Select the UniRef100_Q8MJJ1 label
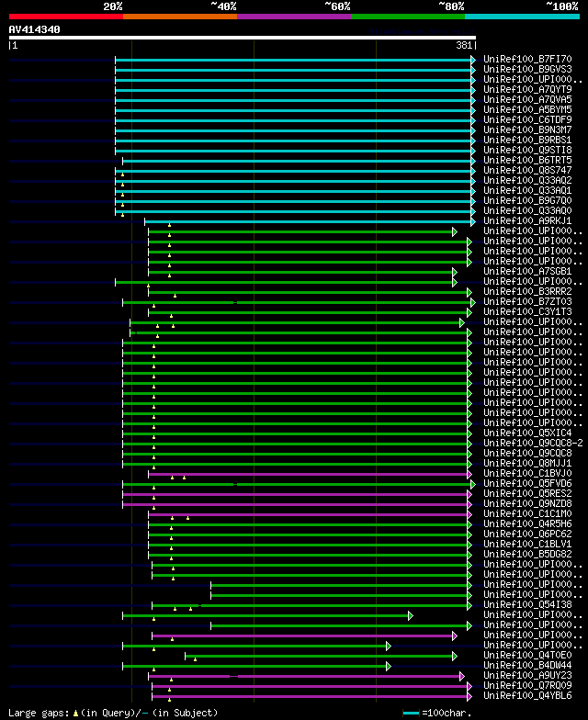The height and width of the screenshot is (720, 588). click(527, 463)
